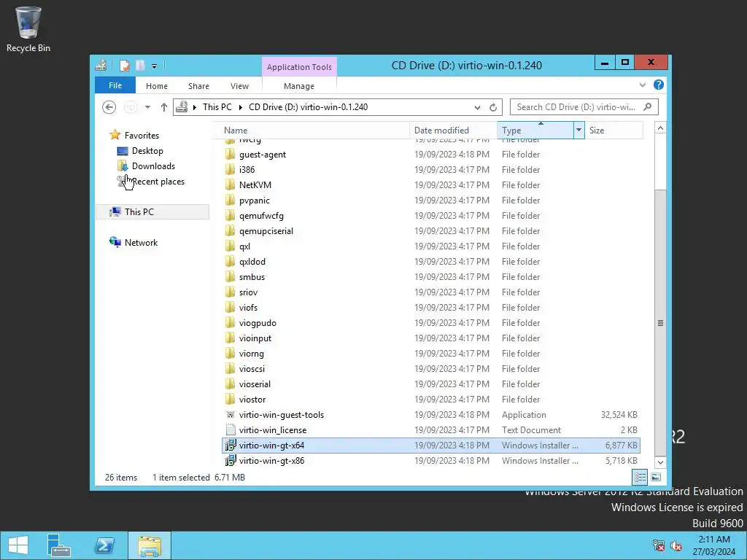Expand the breadcrumb arrow after This PC

[x=241, y=108]
